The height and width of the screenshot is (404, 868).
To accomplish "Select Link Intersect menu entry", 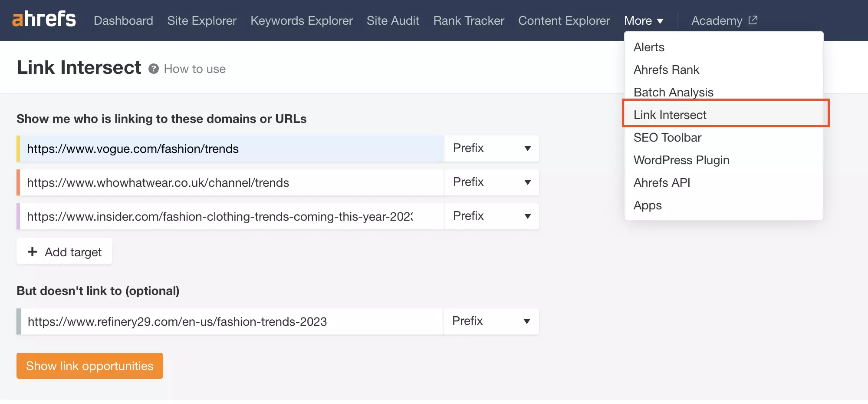I will 723,115.
